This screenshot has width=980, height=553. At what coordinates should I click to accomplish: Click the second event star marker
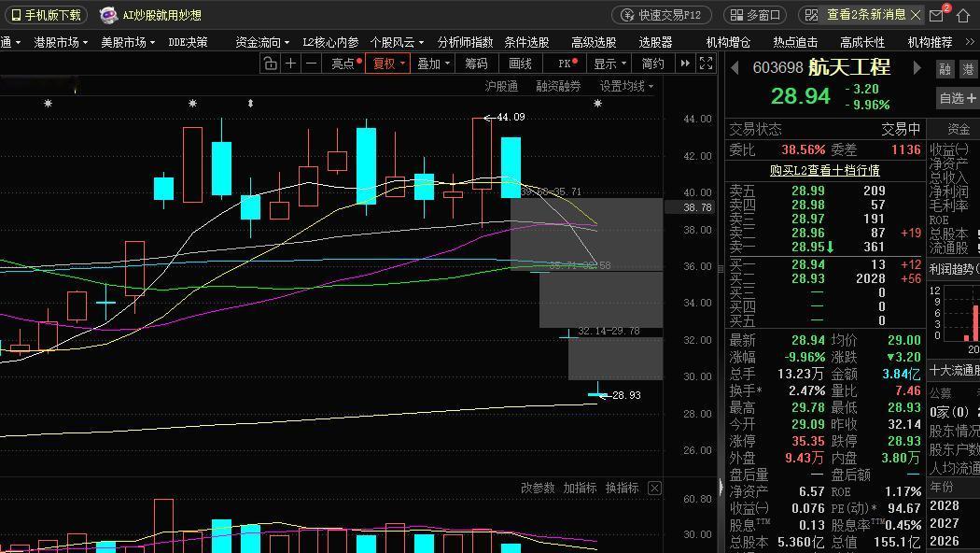[192, 103]
